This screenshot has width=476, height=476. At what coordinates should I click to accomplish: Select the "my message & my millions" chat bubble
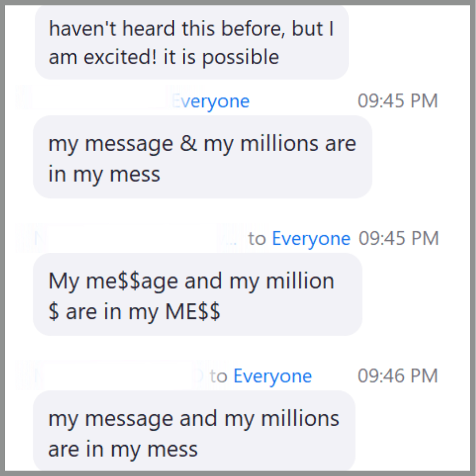pos(202,157)
